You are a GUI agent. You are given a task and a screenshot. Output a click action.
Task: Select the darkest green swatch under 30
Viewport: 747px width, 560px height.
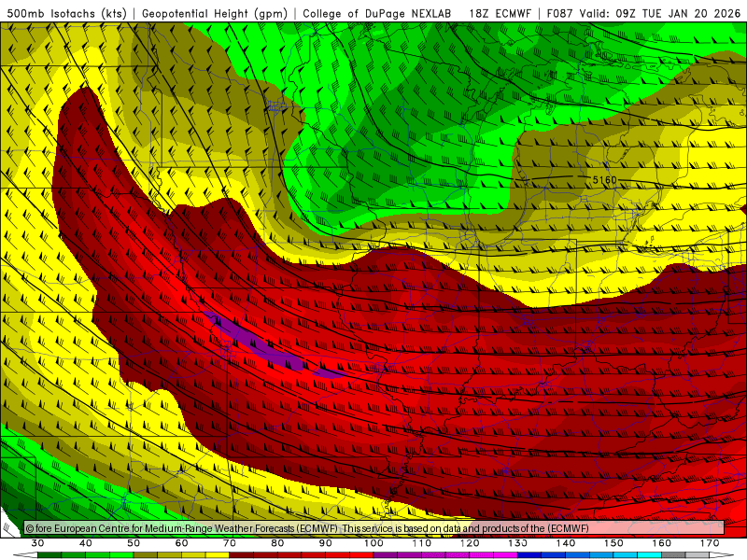point(49,555)
